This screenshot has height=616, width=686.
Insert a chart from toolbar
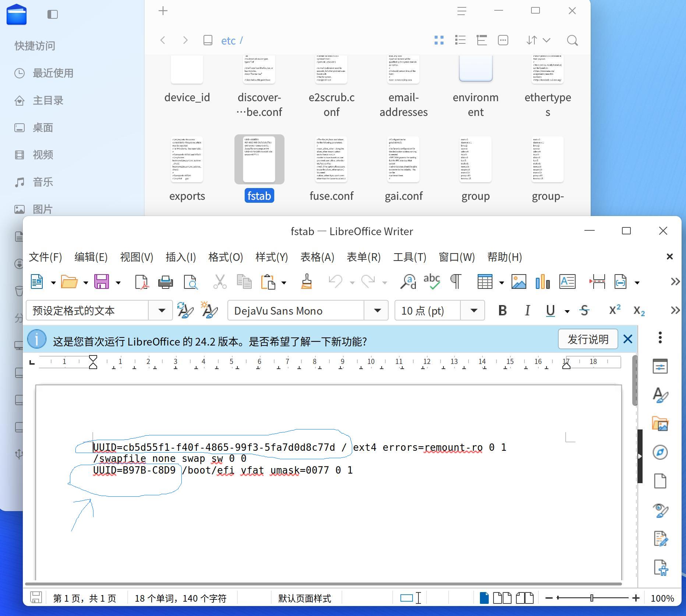click(543, 282)
